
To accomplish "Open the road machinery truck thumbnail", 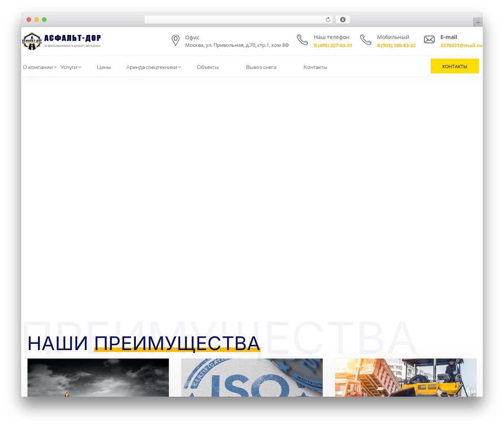I will click(x=406, y=377).
